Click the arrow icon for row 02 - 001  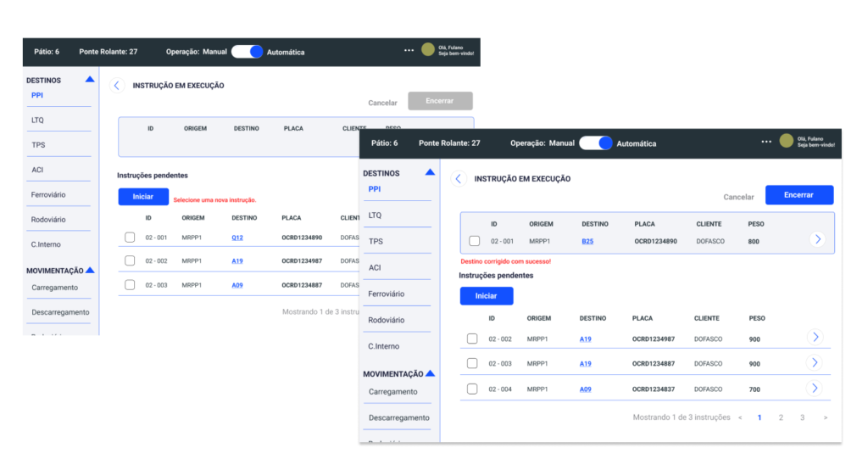coord(816,239)
